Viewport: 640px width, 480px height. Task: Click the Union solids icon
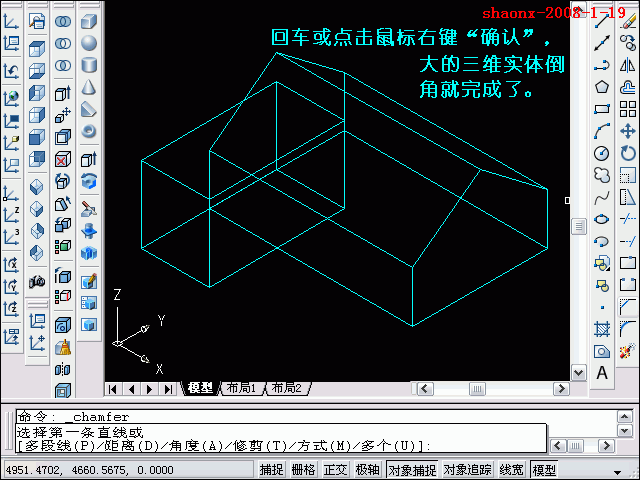point(63,21)
